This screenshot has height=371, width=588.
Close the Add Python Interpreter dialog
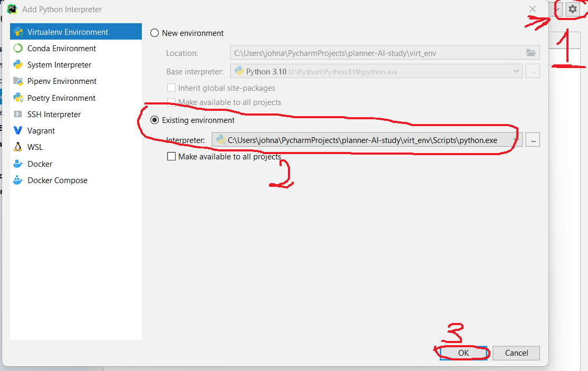[533, 9]
